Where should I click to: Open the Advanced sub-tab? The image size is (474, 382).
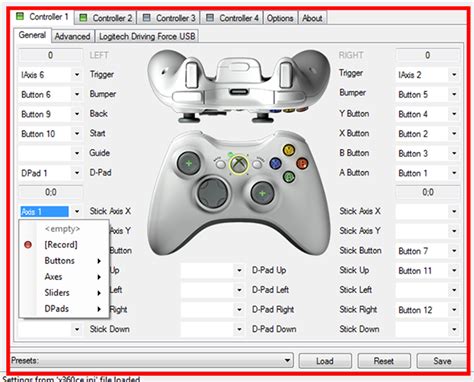[73, 36]
